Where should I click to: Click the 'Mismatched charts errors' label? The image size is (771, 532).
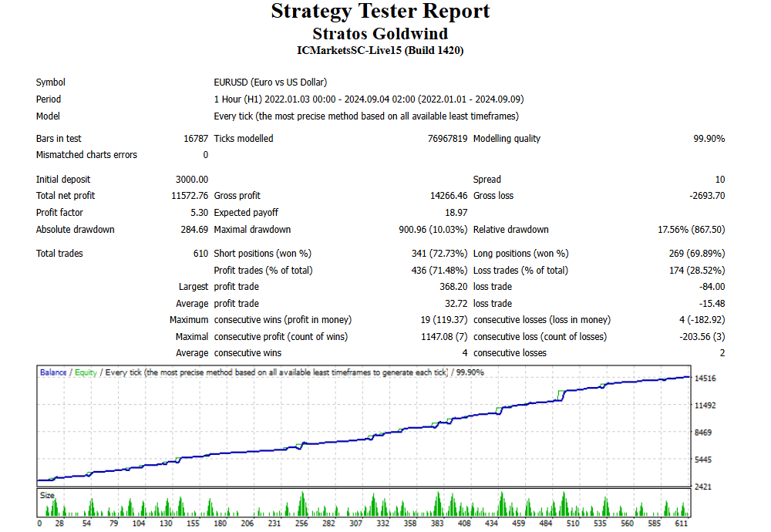(86, 155)
